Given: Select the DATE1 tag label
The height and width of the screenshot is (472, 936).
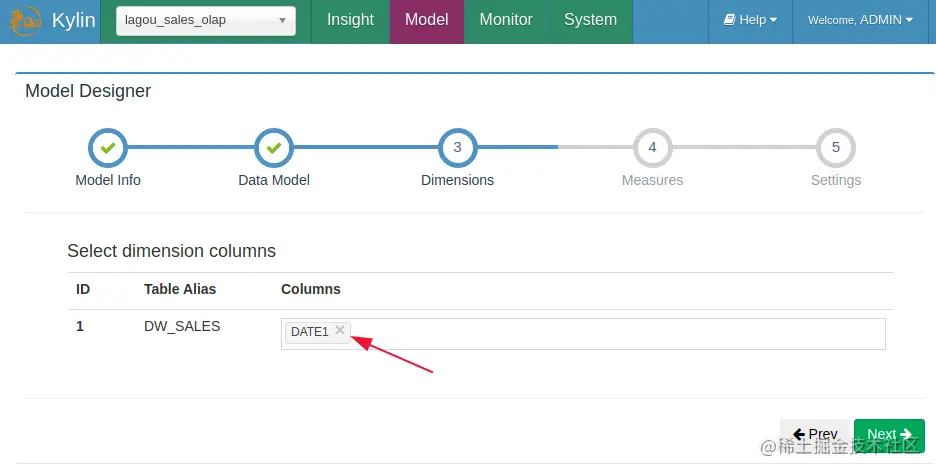Looking at the screenshot, I should (x=310, y=332).
